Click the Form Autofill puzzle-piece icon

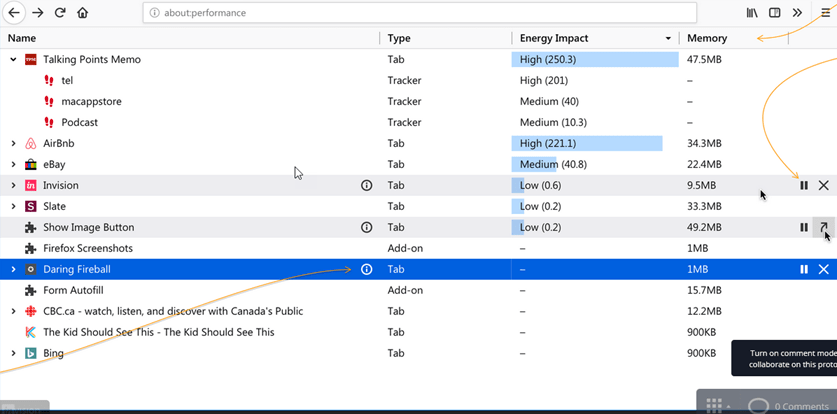click(x=30, y=290)
